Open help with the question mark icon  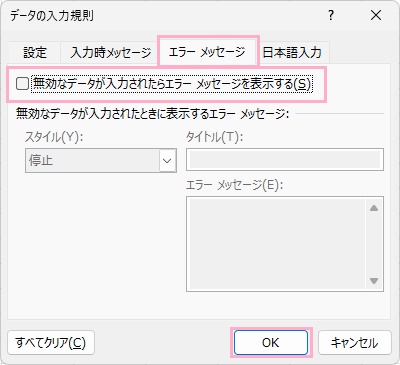(x=331, y=15)
